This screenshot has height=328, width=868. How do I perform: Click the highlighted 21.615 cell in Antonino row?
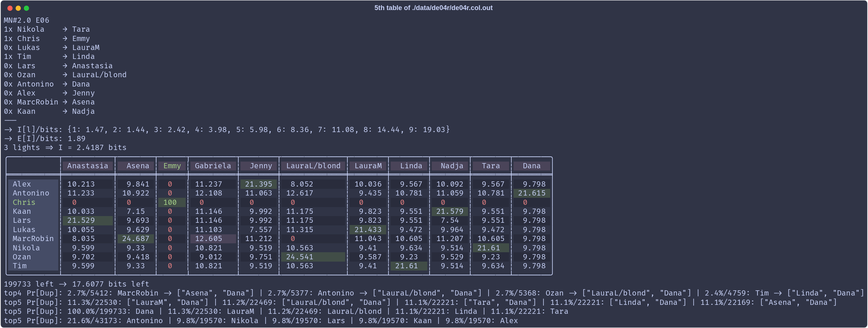tap(532, 193)
